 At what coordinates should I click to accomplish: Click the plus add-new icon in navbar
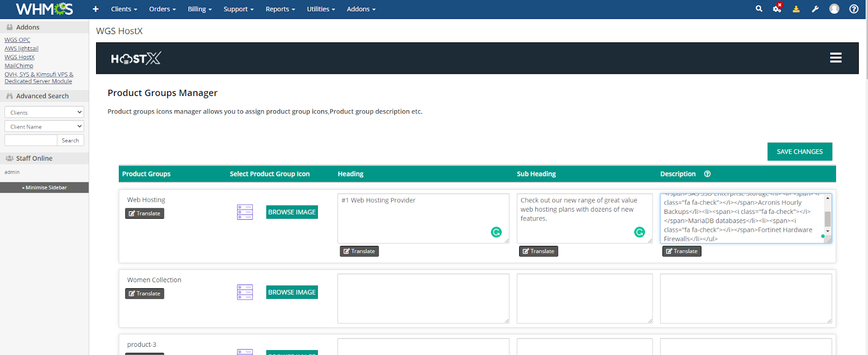pos(95,9)
